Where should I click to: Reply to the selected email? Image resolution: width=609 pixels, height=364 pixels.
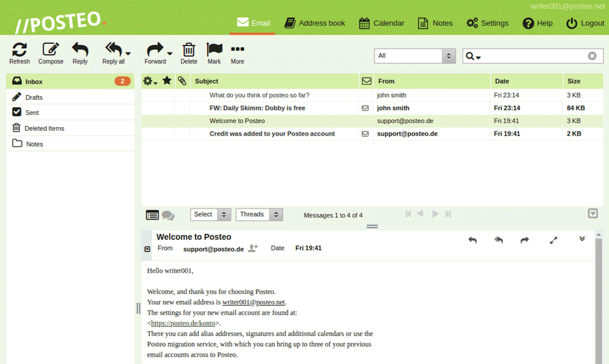pos(80,53)
